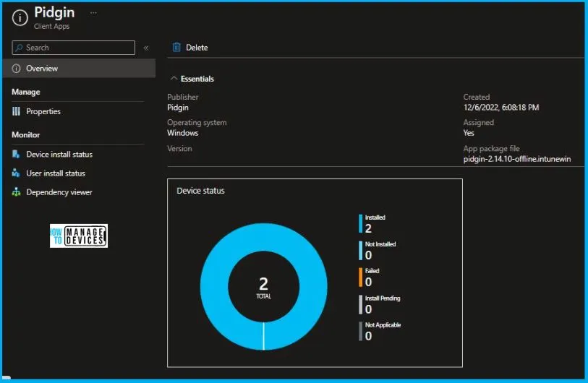The width and height of the screenshot is (588, 383).
Task: Click the 2 TOTAL center of chart
Action: click(264, 288)
